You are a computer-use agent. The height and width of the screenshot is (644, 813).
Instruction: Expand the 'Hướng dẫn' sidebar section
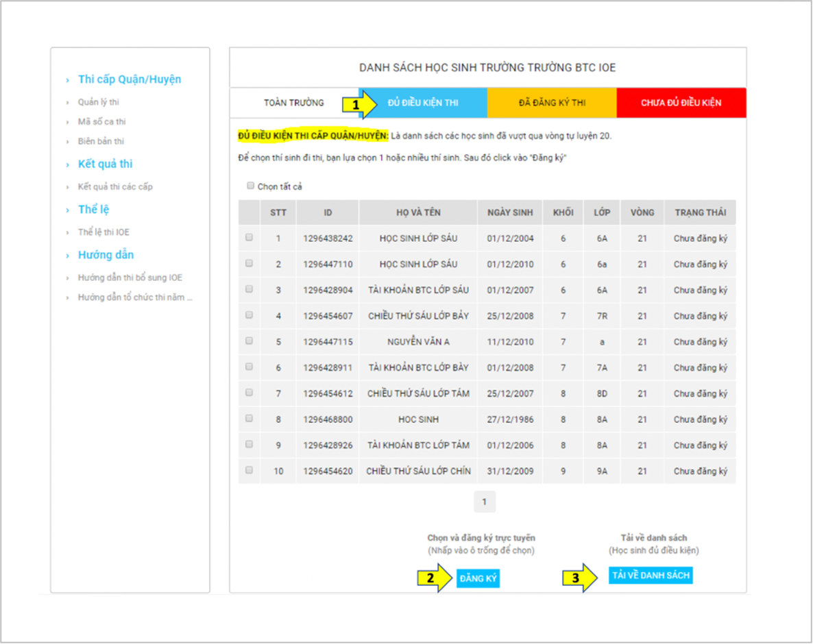coord(106,255)
